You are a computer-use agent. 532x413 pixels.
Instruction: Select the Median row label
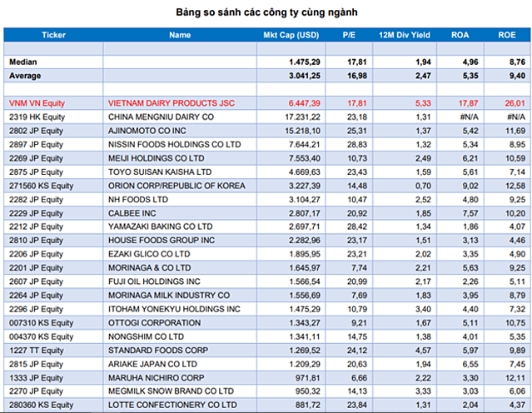coord(24,62)
